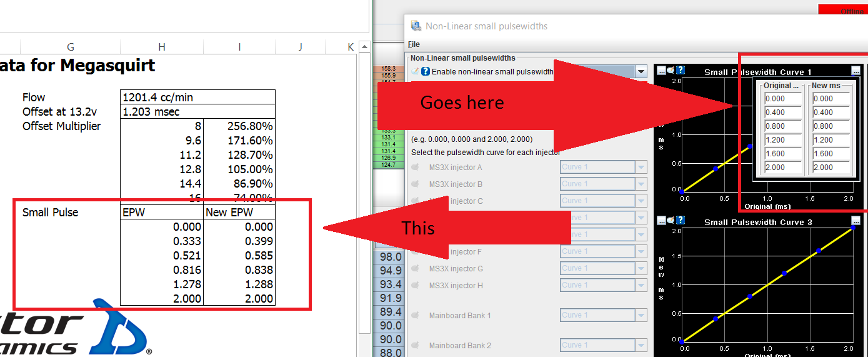Click the ellipsis button left of Curve 1 title
The width and height of the screenshot is (868, 357).
(661, 71)
